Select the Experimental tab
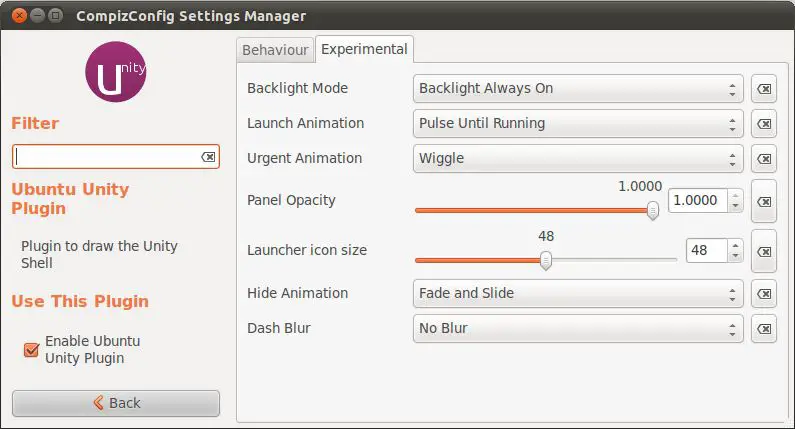The image size is (795, 429). point(364,48)
